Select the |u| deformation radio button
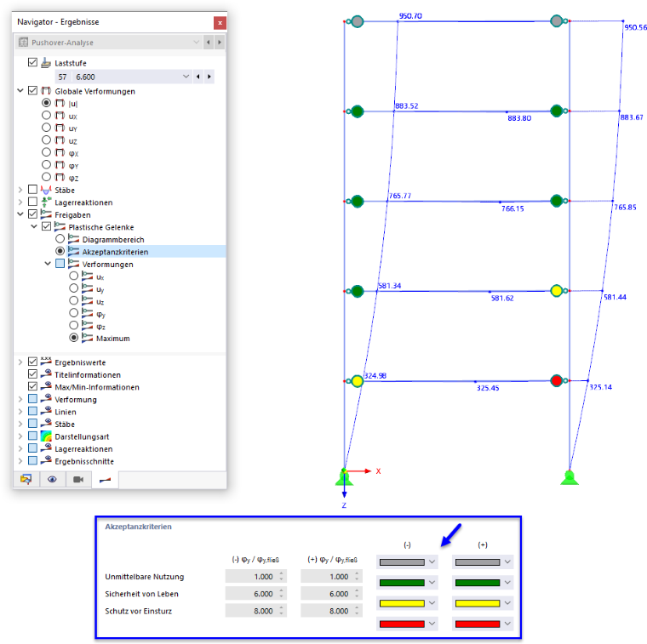 pyautogui.click(x=46, y=103)
